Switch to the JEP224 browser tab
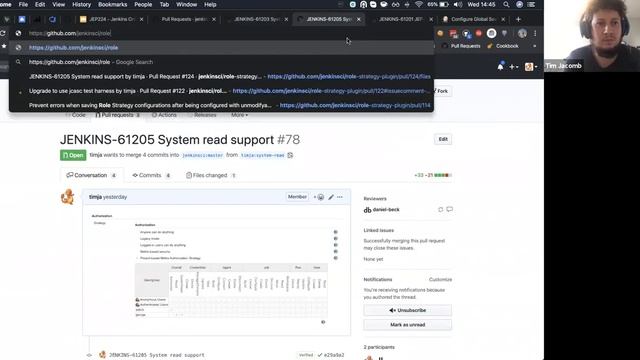640x360 pixels. (111, 19)
